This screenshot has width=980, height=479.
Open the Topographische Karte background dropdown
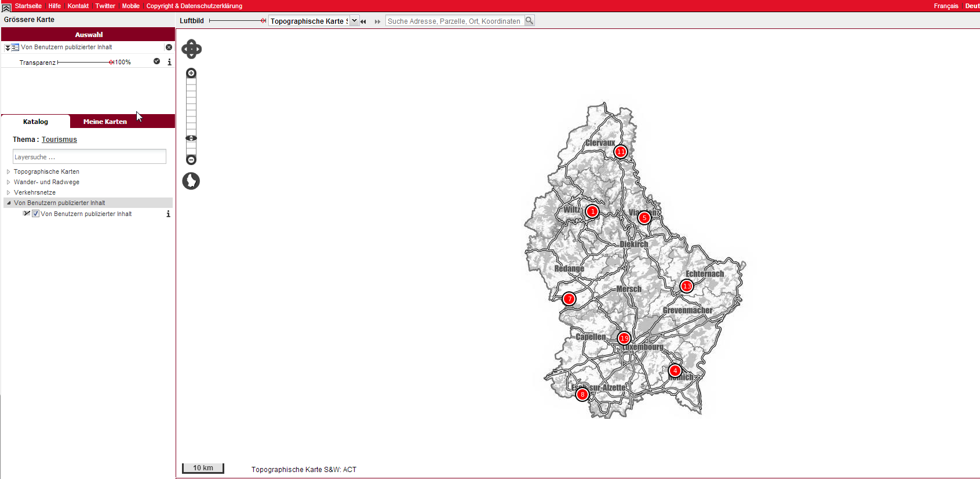[354, 21]
